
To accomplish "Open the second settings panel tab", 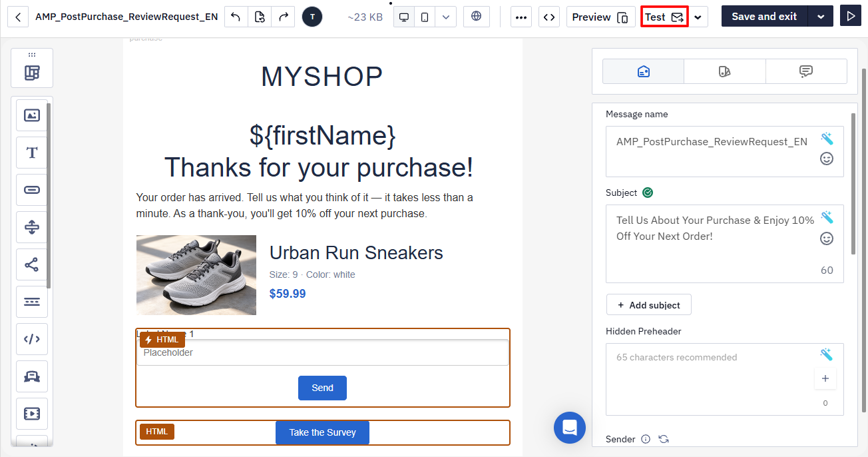I will 725,71.
